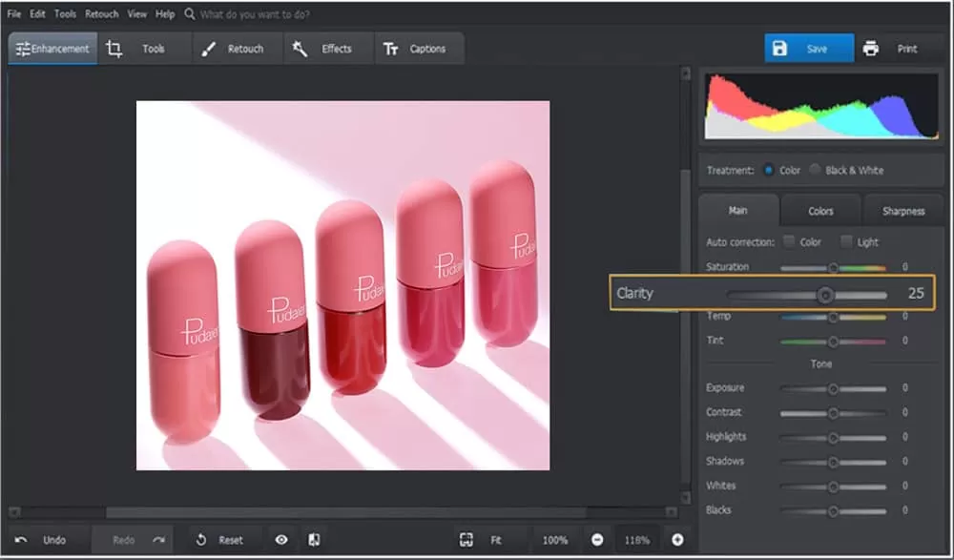Click the Exposure value 0

point(905,388)
